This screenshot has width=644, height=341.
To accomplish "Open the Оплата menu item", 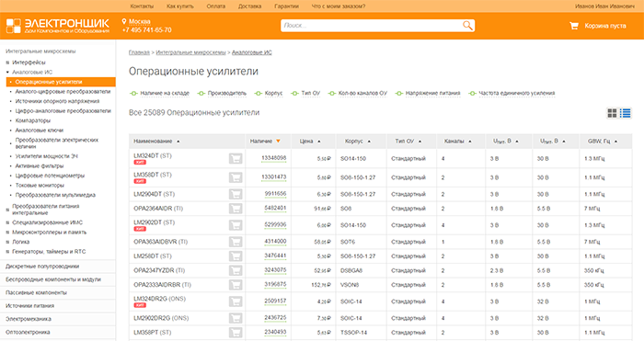I will (x=215, y=6).
